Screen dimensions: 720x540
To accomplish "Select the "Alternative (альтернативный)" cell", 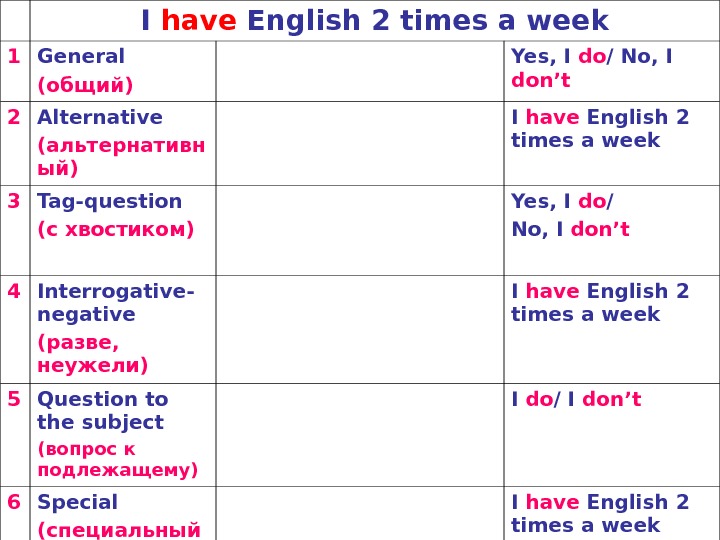I will click(122, 142).
